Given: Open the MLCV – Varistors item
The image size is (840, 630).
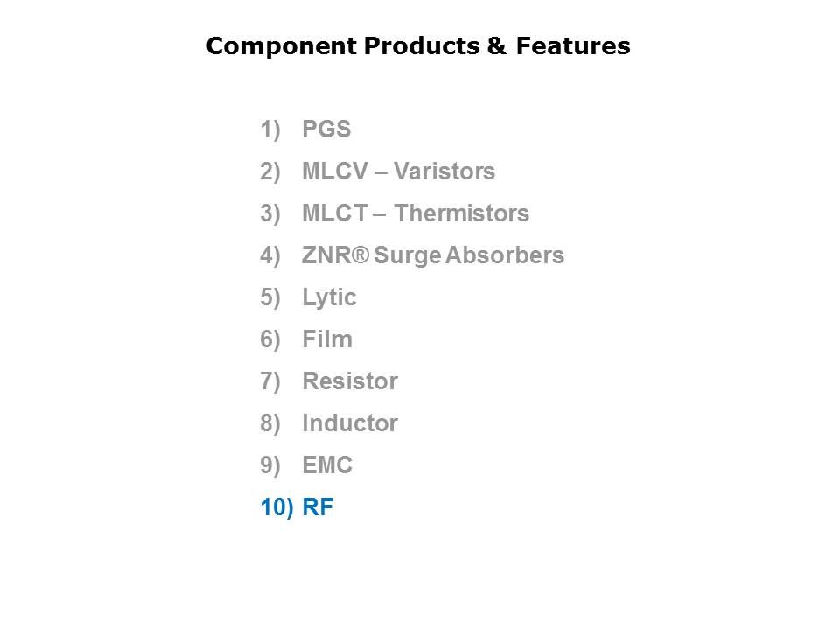Looking at the screenshot, I should click(398, 172).
